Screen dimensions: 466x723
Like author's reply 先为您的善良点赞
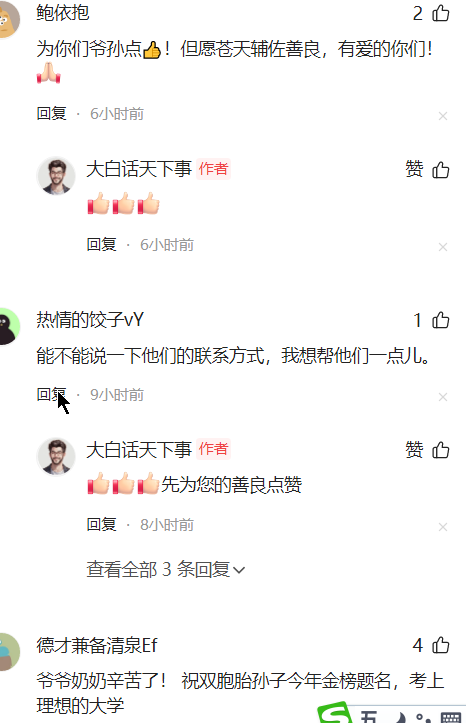[x=441, y=450]
